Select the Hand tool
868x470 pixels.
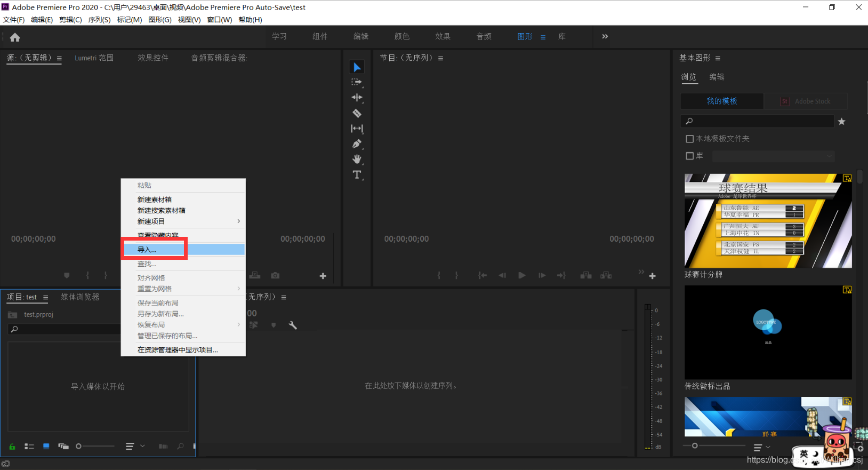[x=357, y=159]
